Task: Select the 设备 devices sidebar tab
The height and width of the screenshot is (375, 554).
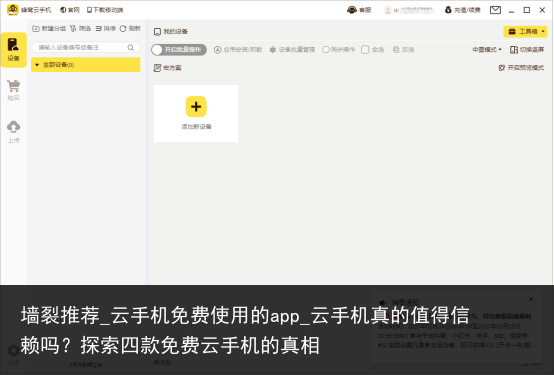Action: 13,50
